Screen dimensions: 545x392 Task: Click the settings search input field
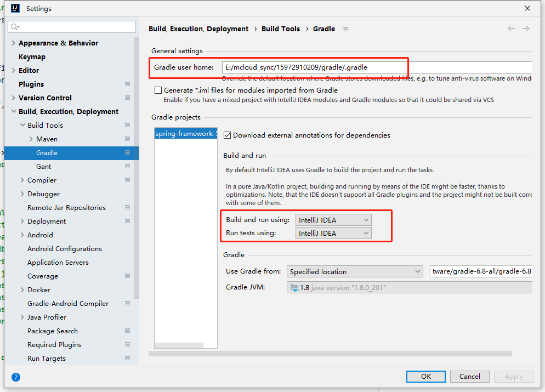(72, 27)
